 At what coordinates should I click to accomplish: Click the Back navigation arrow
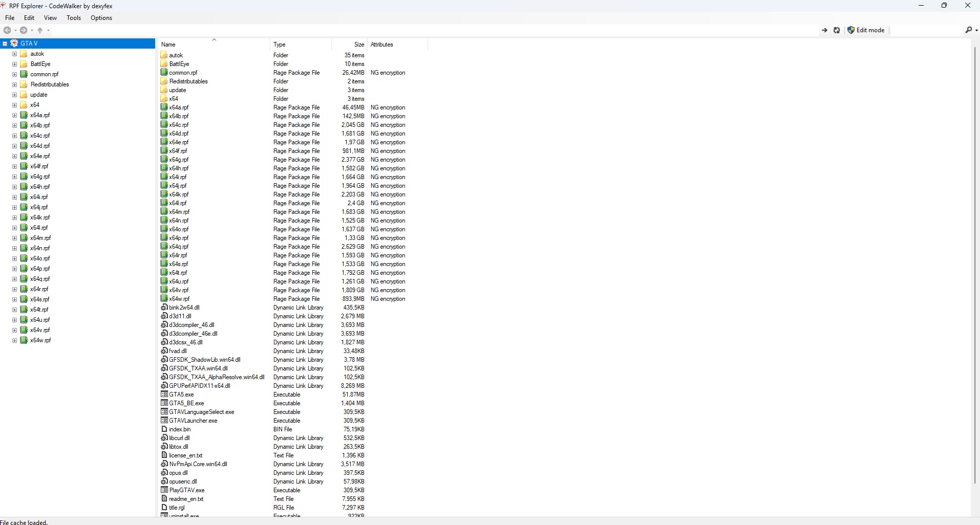coord(7,30)
